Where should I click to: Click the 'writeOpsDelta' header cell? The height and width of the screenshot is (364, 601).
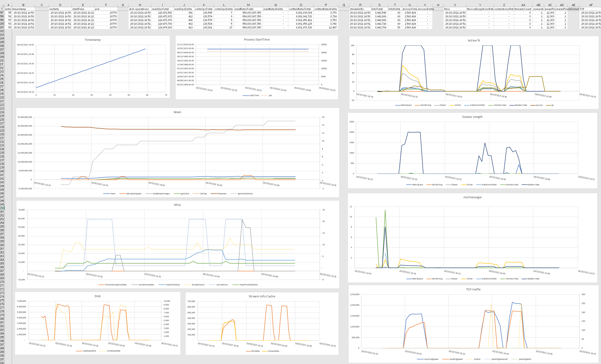pos(224,9)
